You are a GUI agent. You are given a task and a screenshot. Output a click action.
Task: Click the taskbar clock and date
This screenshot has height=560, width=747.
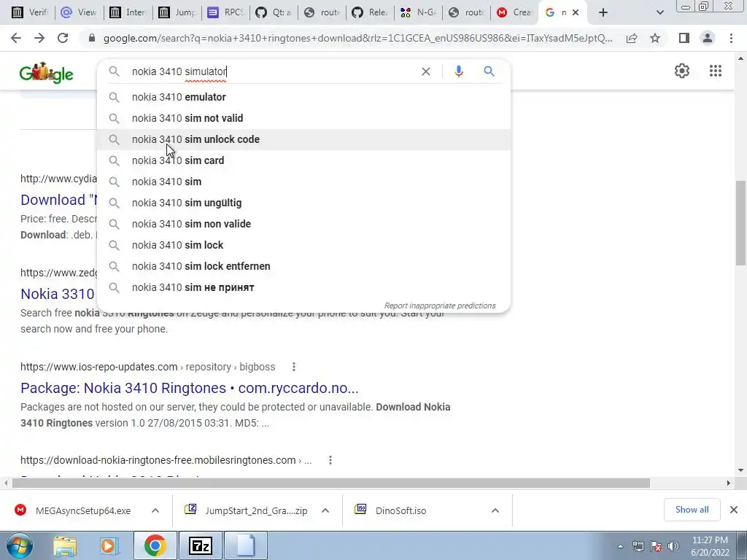tap(710, 546)
